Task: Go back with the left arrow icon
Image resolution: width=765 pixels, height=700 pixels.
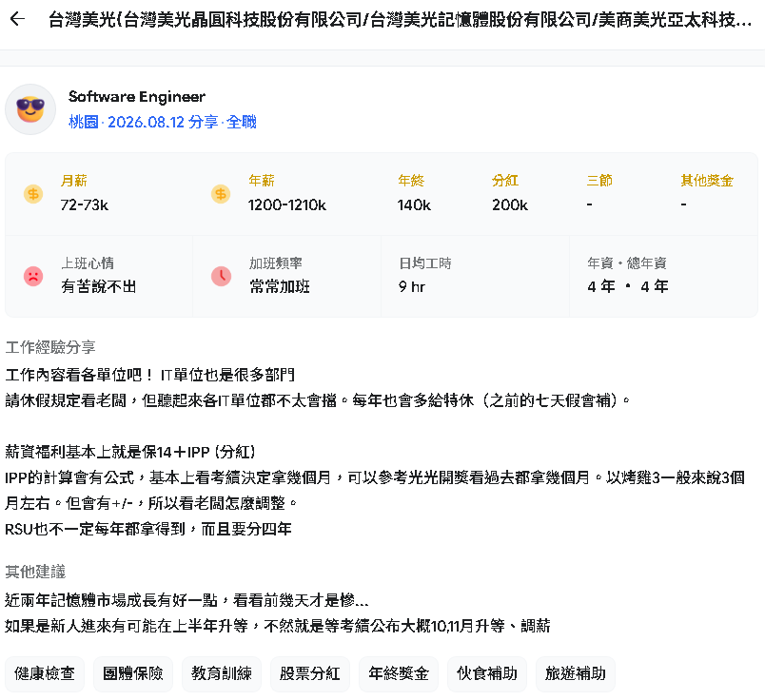Action: pyautogui.click(x=17, y=19)
